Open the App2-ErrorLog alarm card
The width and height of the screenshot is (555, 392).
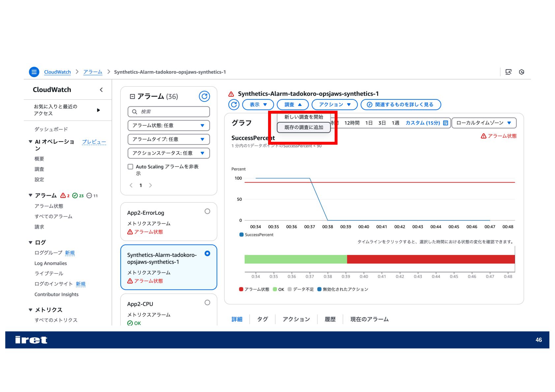point(169,222)
